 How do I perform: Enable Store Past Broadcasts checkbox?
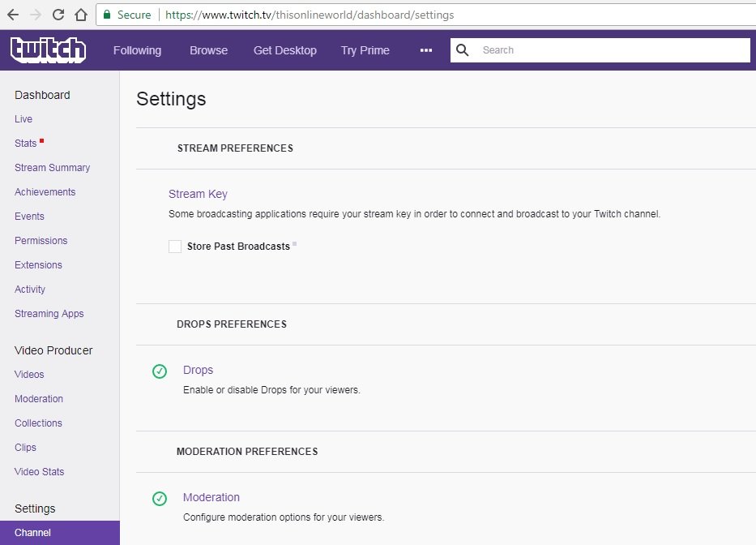click(175, 247)
